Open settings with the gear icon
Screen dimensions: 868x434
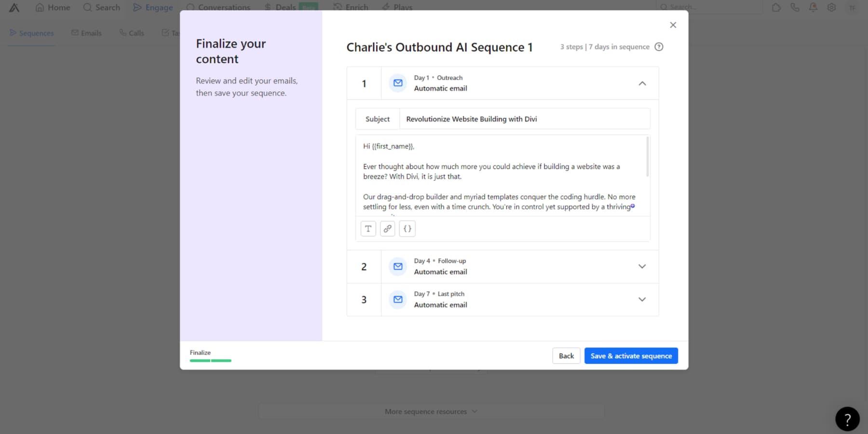[831, 7]
